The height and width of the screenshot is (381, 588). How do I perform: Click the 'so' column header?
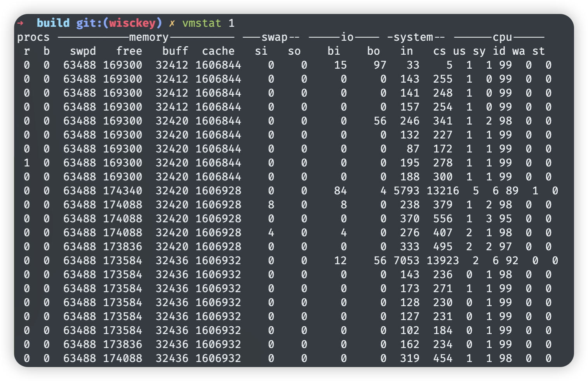[294, 51]
